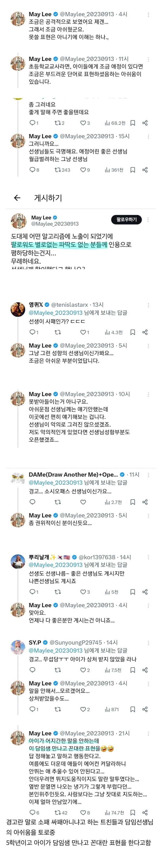Like the DAMe tweet about 소시오패스
The height and width of the screenshot is (868, 162).
83,502
